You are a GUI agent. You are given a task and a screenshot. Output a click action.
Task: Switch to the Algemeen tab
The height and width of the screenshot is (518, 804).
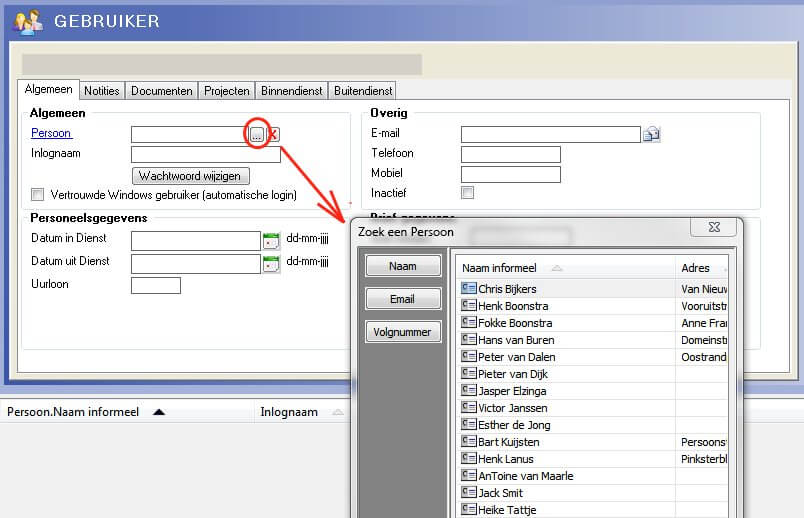49,89
